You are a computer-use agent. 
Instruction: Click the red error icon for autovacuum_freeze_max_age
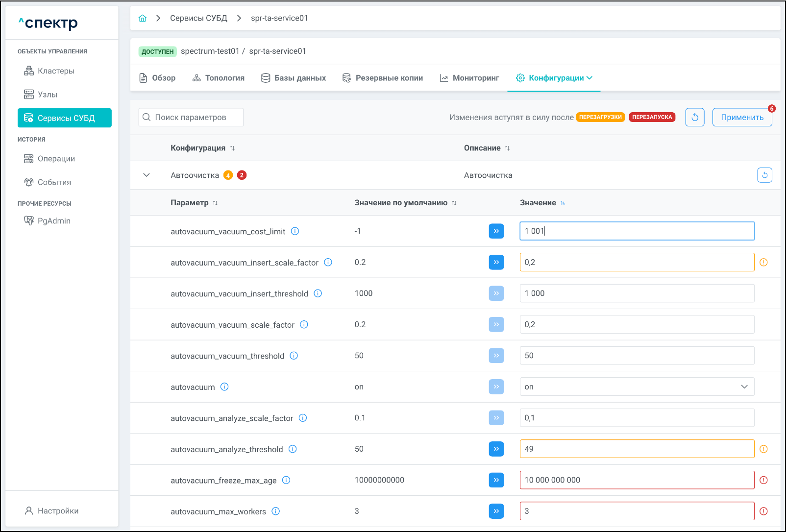763,480
